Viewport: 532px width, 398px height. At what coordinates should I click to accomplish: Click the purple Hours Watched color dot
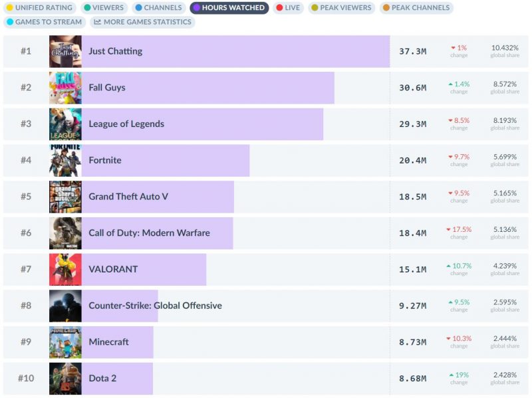[197, 8]
